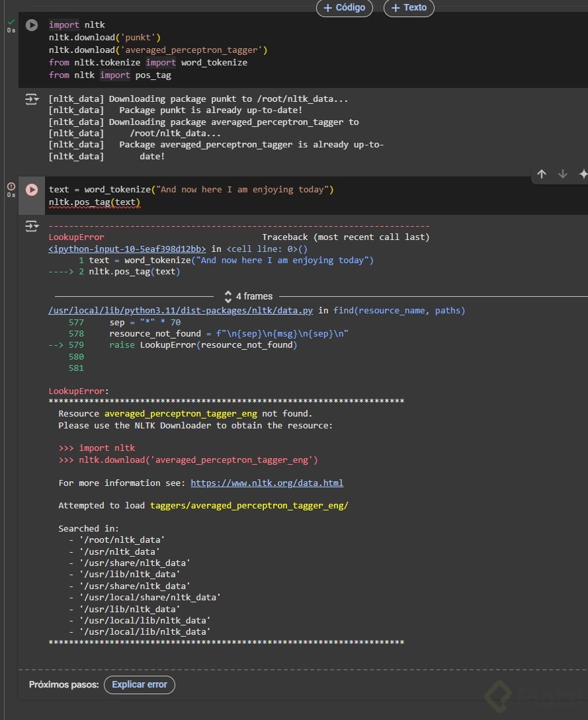
Task: Run the import nltk cell
Action: [x=32, y=25]
